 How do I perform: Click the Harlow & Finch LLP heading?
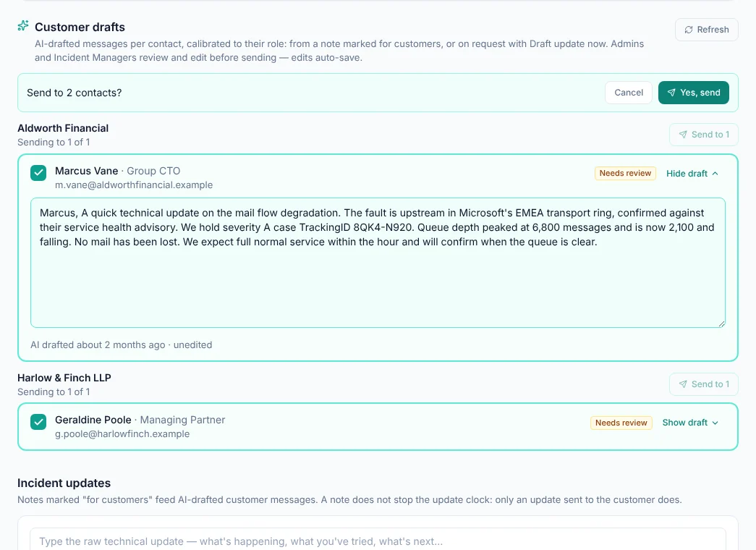point(64,378)
